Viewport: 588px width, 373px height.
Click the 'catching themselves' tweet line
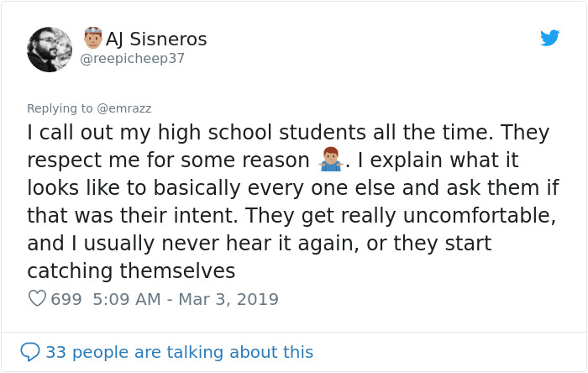coord(131,271)
